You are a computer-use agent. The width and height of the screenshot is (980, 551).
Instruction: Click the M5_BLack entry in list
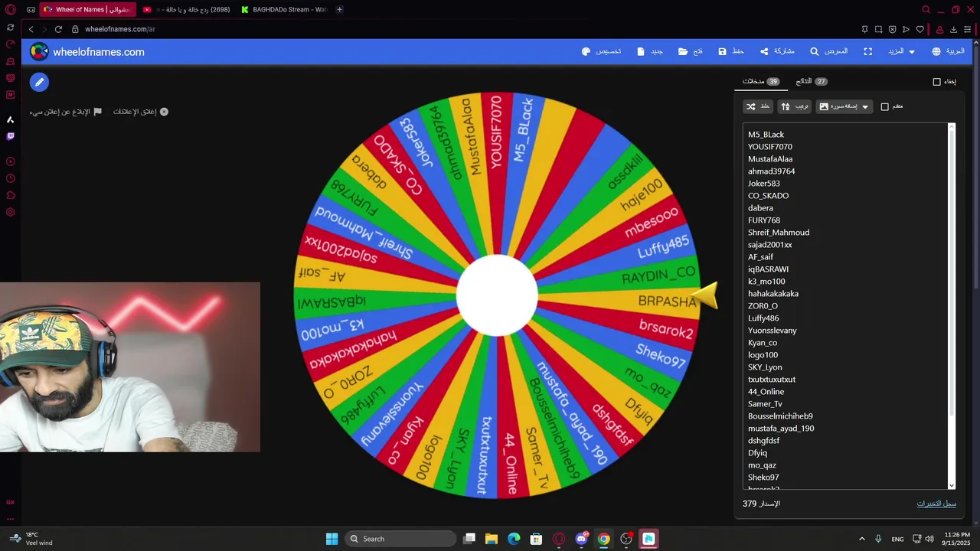tap(766, 135)
